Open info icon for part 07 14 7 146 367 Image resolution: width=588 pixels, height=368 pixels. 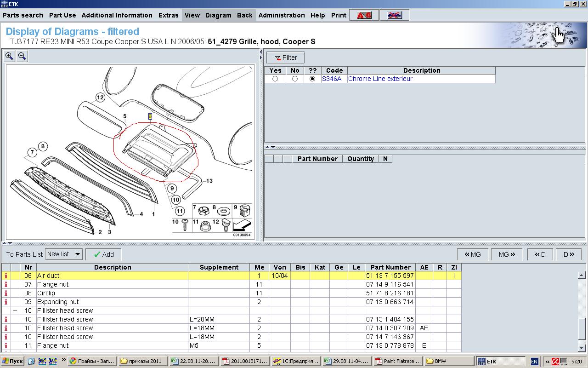click(x=6, y=337)
